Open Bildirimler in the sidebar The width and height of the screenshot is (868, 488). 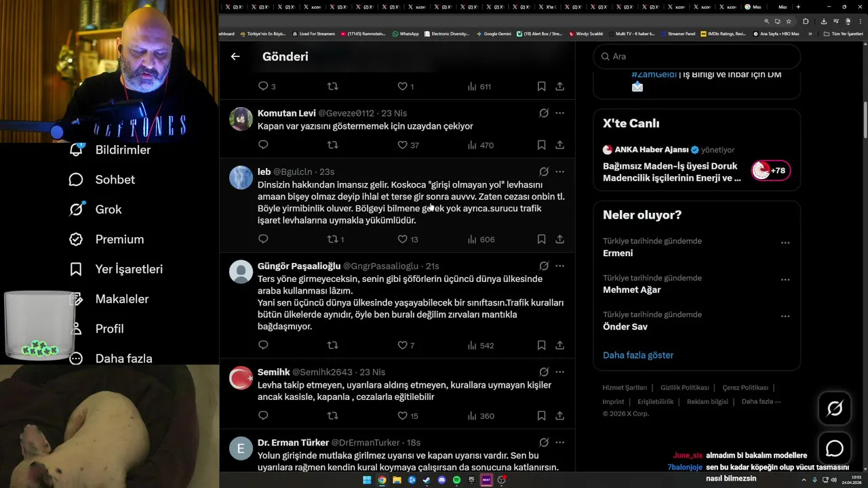click(110, 150)
